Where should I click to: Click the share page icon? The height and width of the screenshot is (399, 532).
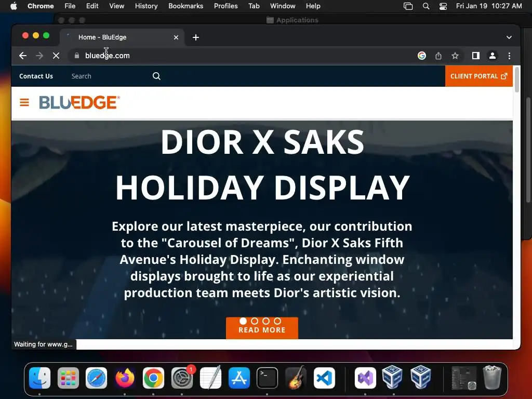tap(438, 56)
